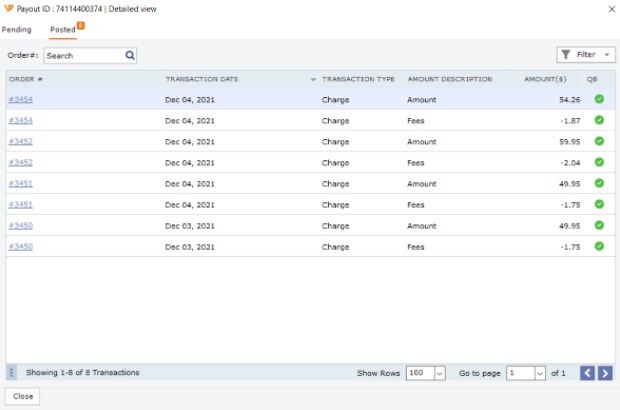The width and height of the screenshot is (620, 410).
Task: Open order #3454 Amount row link
Action: coord(21,100)
